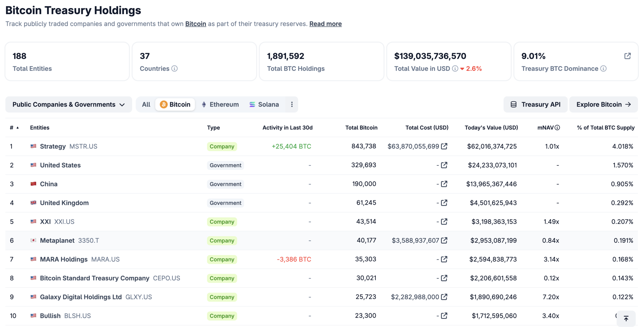Image resolution: width=644 pixels, height=327 pixels.
Task: Click the 7.20x mNAV value
Action: (x=551, y=297)
